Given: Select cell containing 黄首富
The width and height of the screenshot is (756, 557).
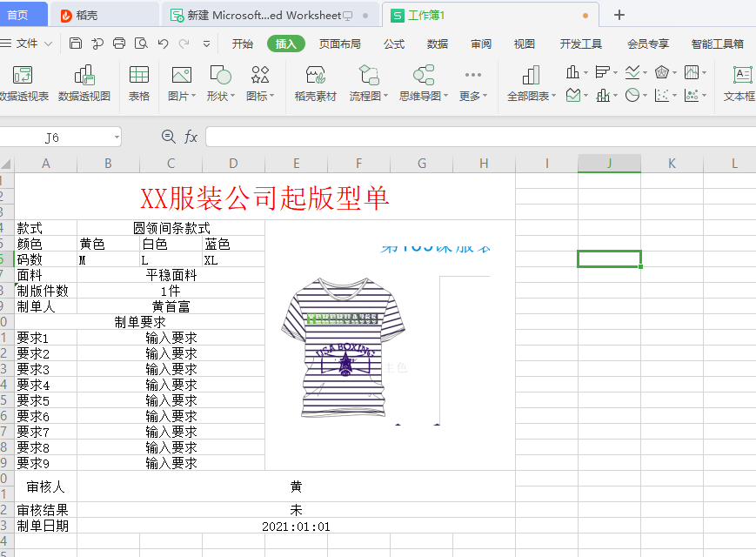Looking at the screenshot, I should coord(171,306).
